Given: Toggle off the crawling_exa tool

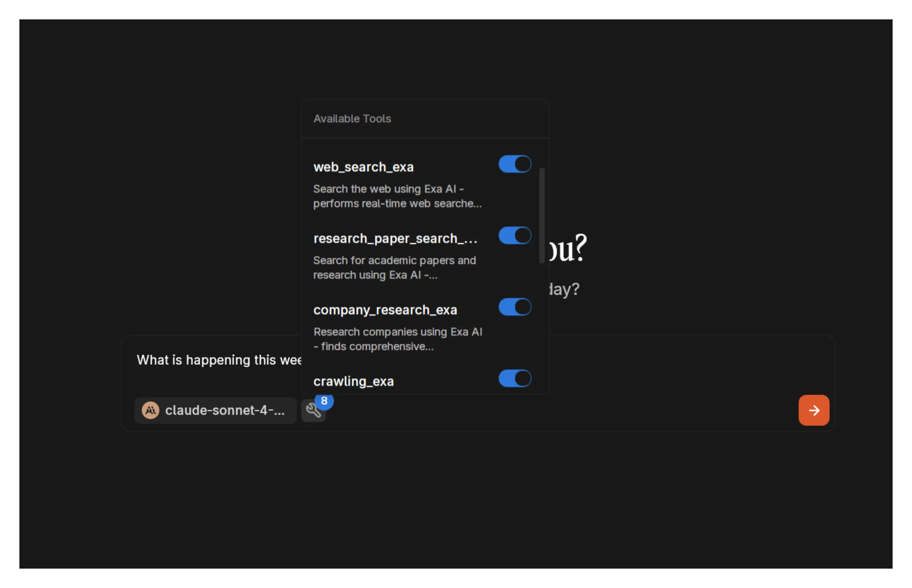Looking at the screenshot, I should (514, 378).
